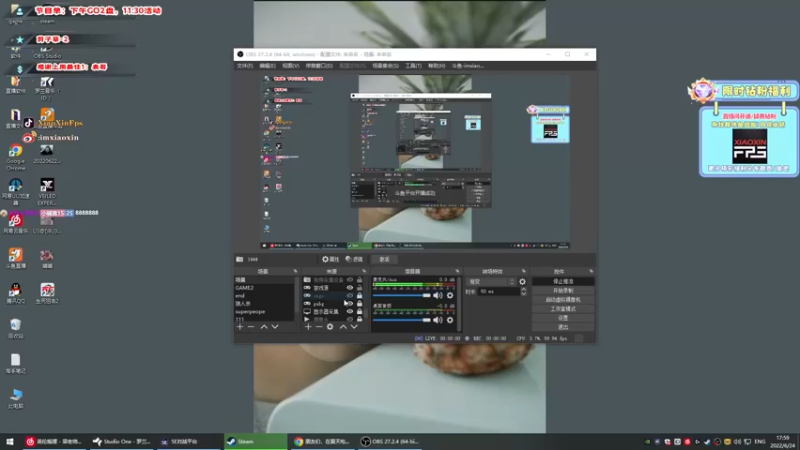800x450 pixels.
Task: Open source Filters button in toolbar
Action: [354, 259]
